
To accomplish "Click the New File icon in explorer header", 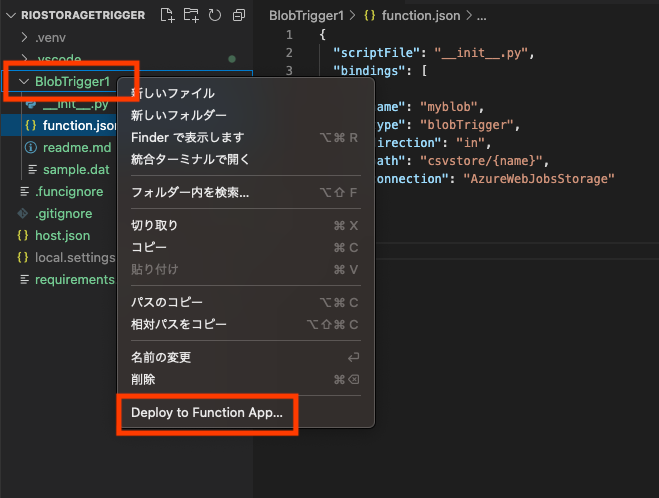I will [167, 15].
